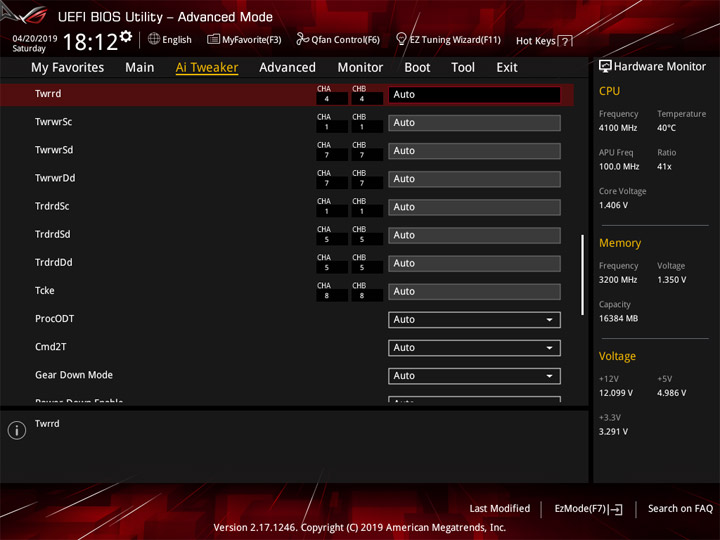
Task: Click the EZ Tuning Wizard bulb icon
Action: [x=401, y=39]
